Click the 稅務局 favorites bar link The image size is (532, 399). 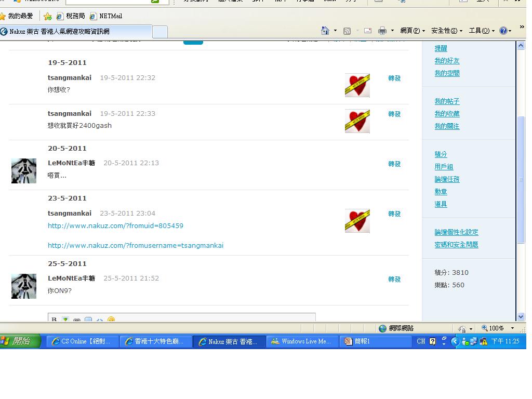[71, 16]
